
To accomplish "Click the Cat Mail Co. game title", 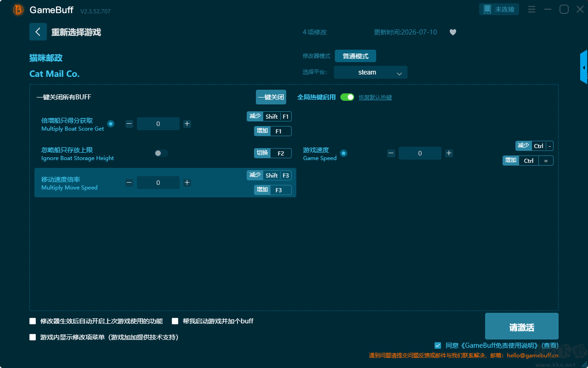I will tap(55, 74).
